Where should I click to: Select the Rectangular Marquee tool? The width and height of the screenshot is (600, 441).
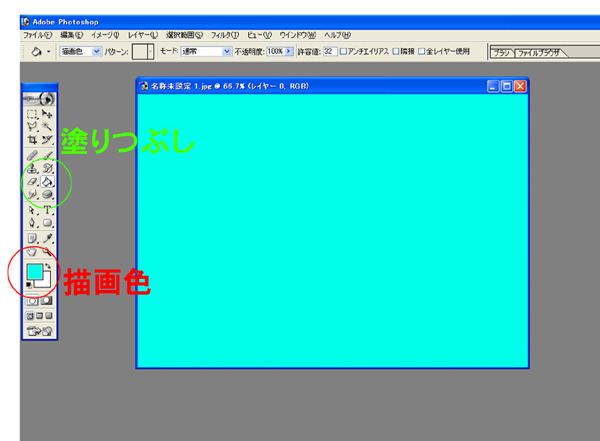(x=32, y=114)
